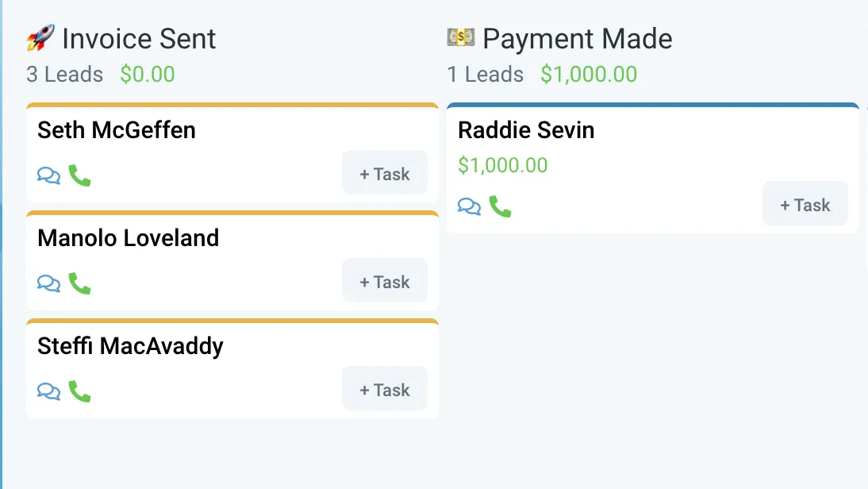
Task: Open chat for Steffi MacAvaddy
Action: coord(48,391)
